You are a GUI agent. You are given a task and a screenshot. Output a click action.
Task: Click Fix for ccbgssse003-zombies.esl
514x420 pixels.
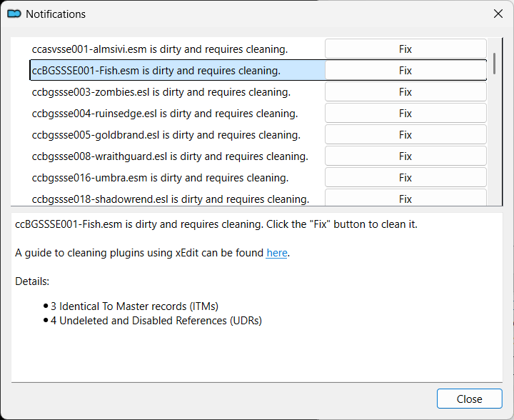click(405, 92)
